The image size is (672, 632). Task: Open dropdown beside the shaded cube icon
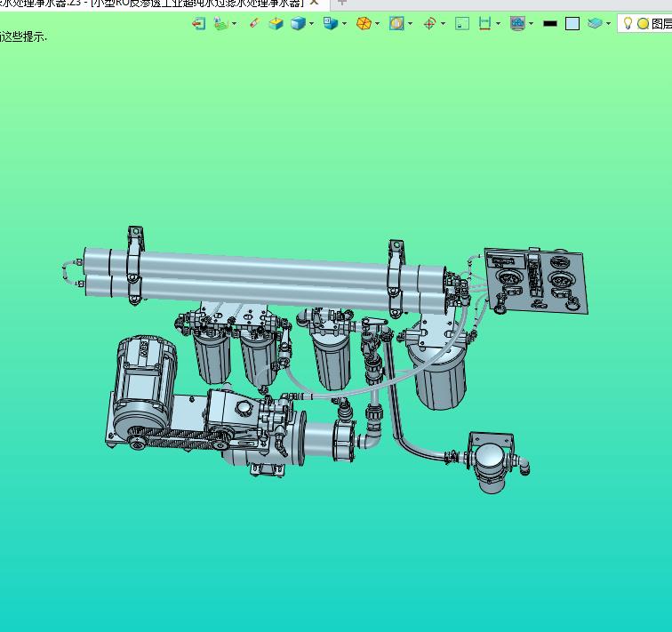311,24
